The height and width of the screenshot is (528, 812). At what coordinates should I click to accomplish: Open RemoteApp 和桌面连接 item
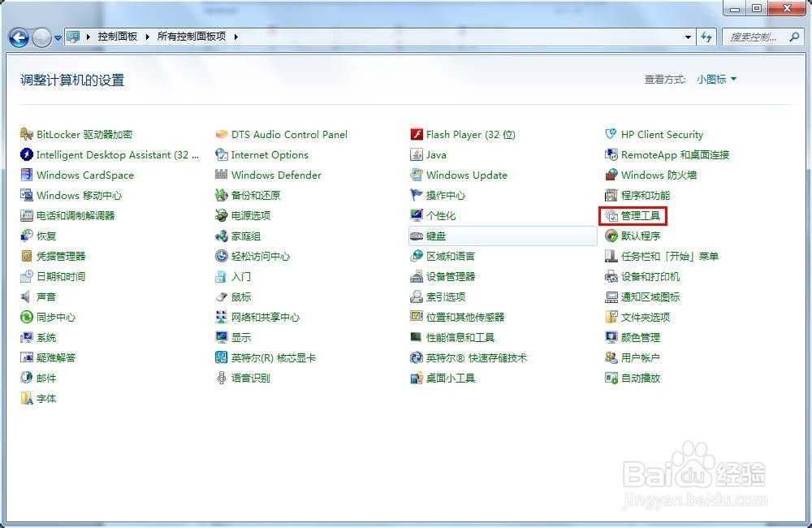[x=675, y=154]
